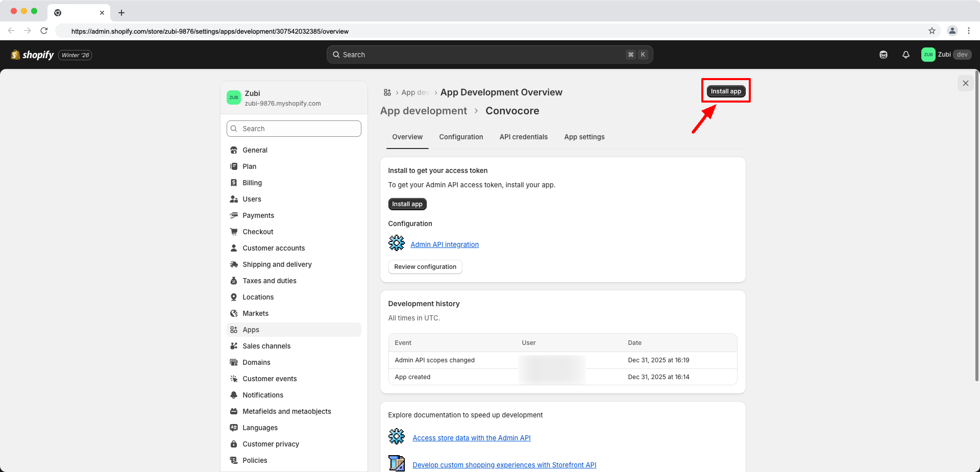The height and width of the screenshot is (472, 980).
Task: Click the Domains icon in sidebar
Action: (x=234, y=362)
